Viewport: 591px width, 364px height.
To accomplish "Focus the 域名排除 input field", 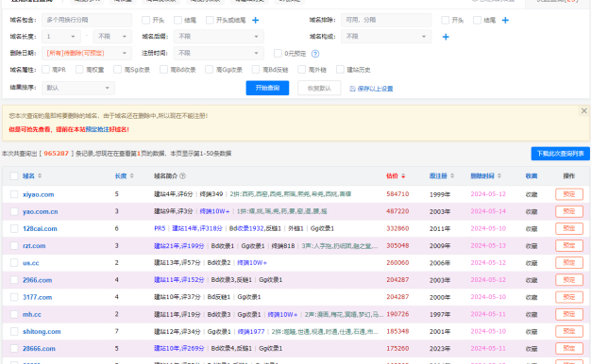I will (386, 20).
